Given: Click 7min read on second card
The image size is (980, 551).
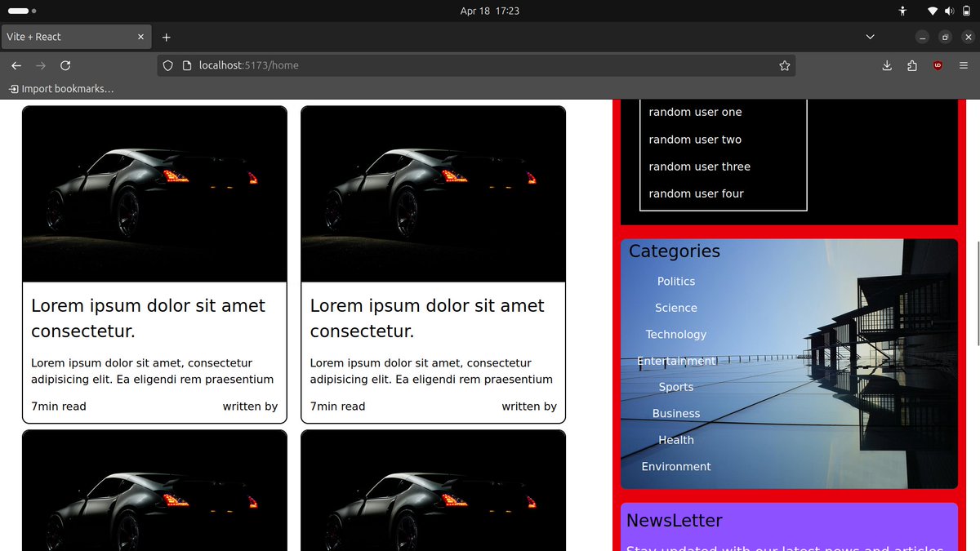Looking at the screenshot, I should coord(337,407).
